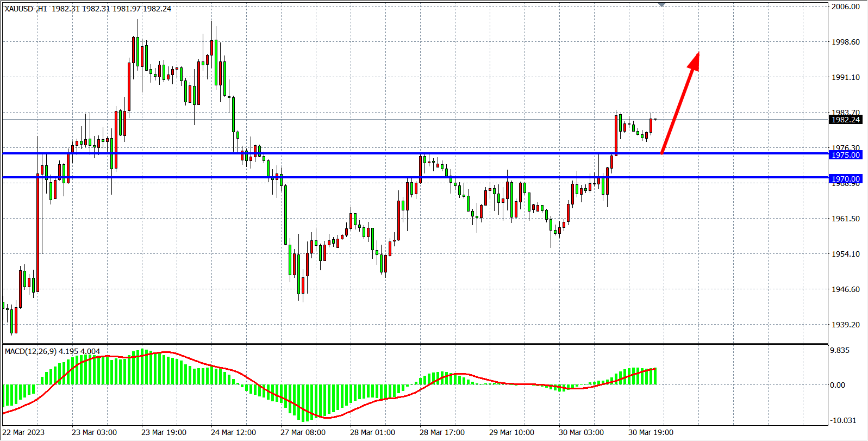The height and width of the screenshot is (441, 868).
Task: Click the black 1982.24 current price tag
Action: pyautogui.click(x=845, y=120)
